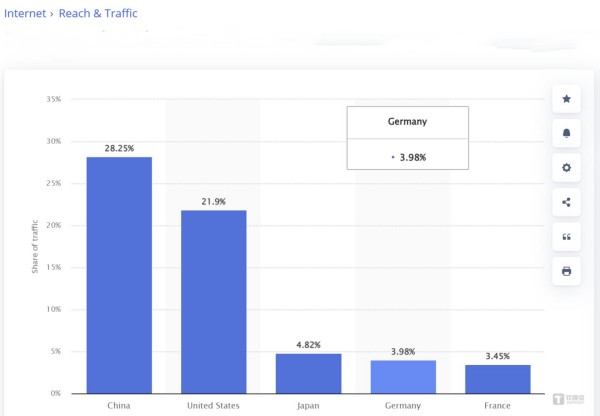600x416 pixels.
Task: Select the Japan bar
Action: tap(308, 374)
